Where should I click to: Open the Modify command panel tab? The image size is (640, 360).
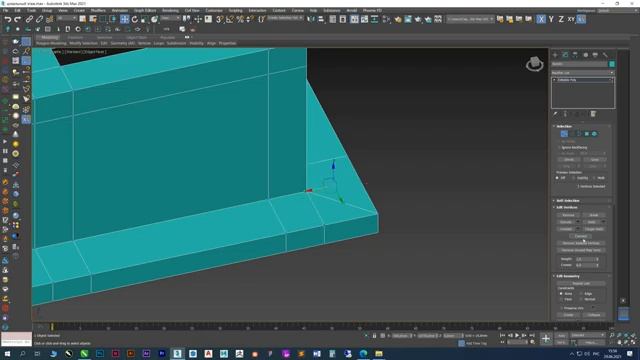pyautogui.click(x=565, y=55)
